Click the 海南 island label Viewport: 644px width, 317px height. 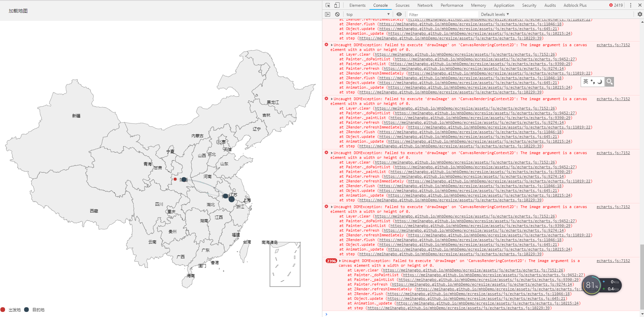(x=191, y=276)
